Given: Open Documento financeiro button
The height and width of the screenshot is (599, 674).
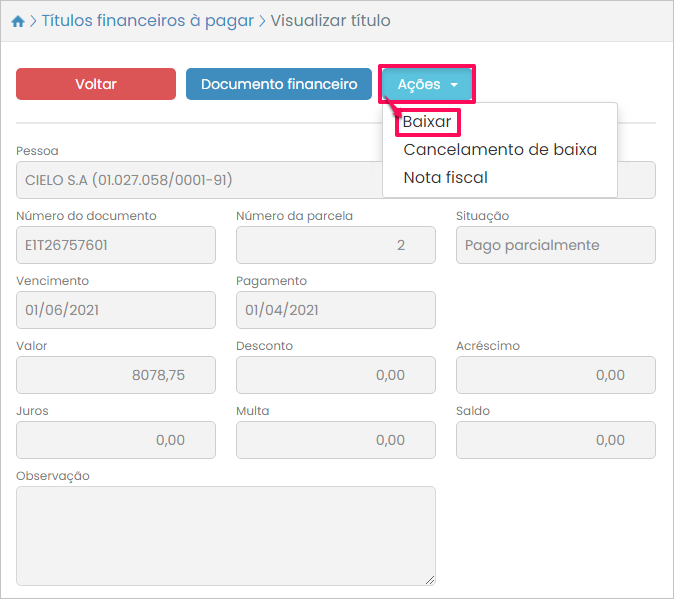Looking at the screenshot, I should pyautogui.click(x=279, y=84).
